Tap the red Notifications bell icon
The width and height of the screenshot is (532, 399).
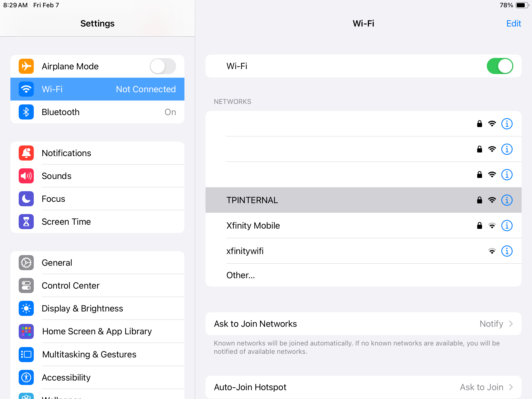[x=26, y=153]
